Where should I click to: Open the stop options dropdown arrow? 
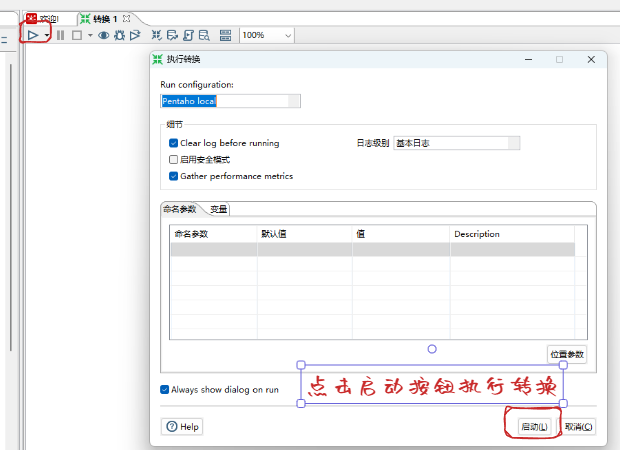click(90, 36)
